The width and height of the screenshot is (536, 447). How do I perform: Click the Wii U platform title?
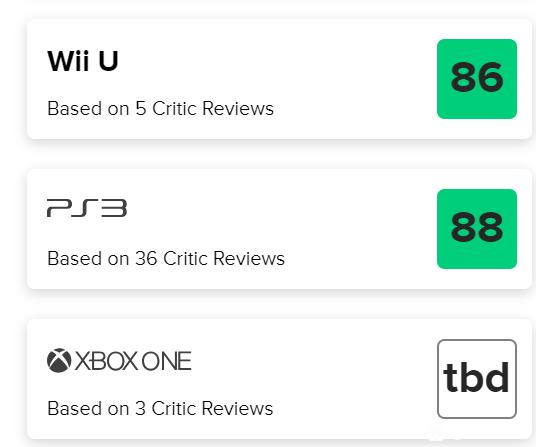coord(83,61)
